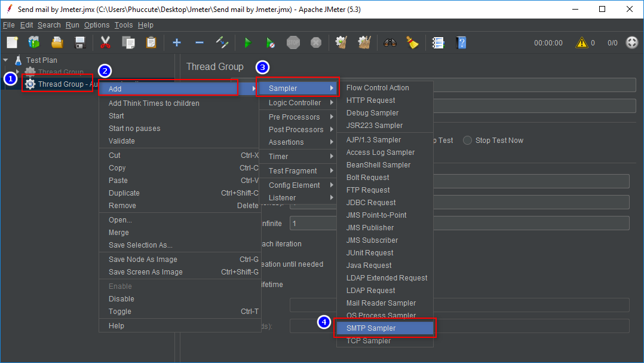The width and height of the screenshot is (644, 363).
Task: Open Search with the binoculars icon
Action: (390, 42)
